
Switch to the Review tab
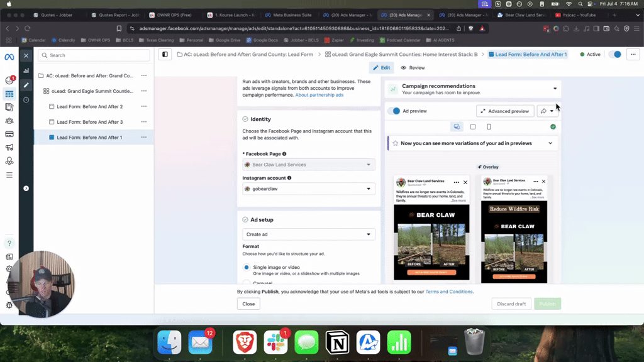coord(413,68)
